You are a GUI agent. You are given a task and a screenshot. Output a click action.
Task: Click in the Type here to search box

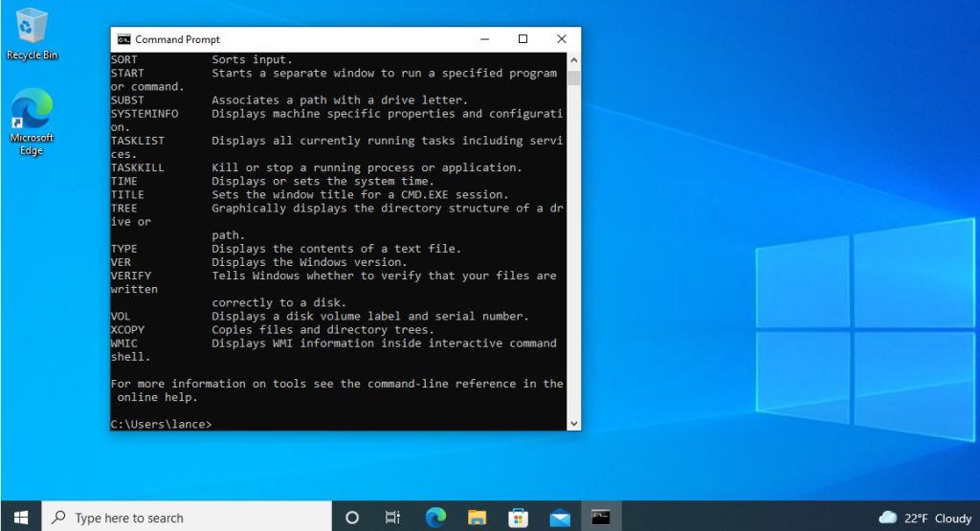pos(187,518)
